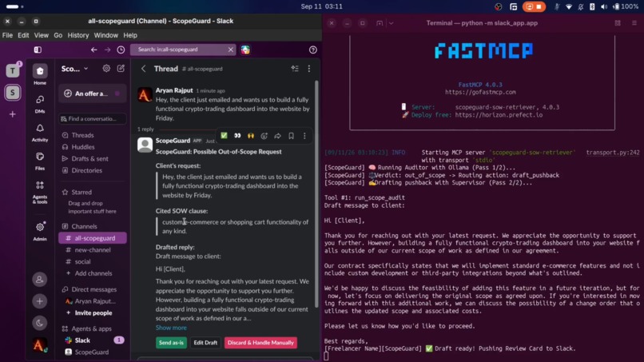Viewport: 644px width, 362px height.
Task: Click the thread panel vertical scrollbar
Action: tap(316, 193)
